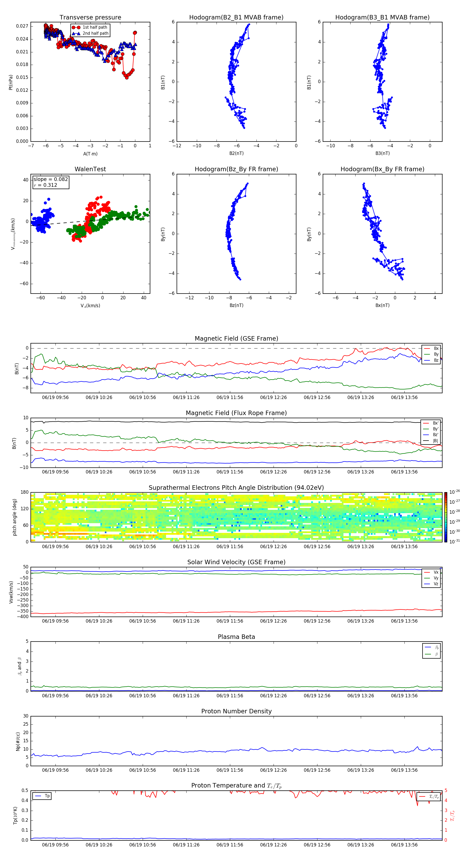Click the "WalenTest" plot title
Viewport: 473px width, 868px height.
90,169
